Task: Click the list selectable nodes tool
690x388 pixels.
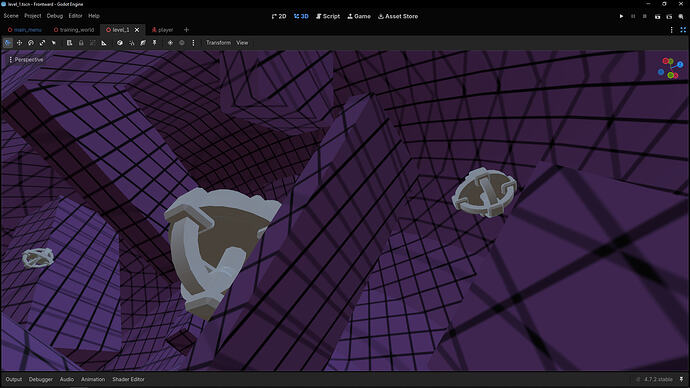Action: (69, 43)
